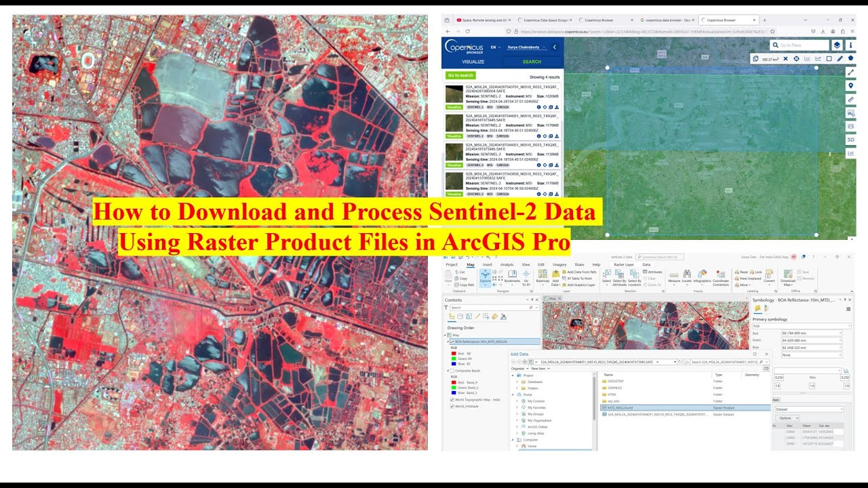Image resolution: width=868 pixels, height=488 pixels.
Task: Switch to the SEARCH tab in Copernicus
Action: (532, 62)
